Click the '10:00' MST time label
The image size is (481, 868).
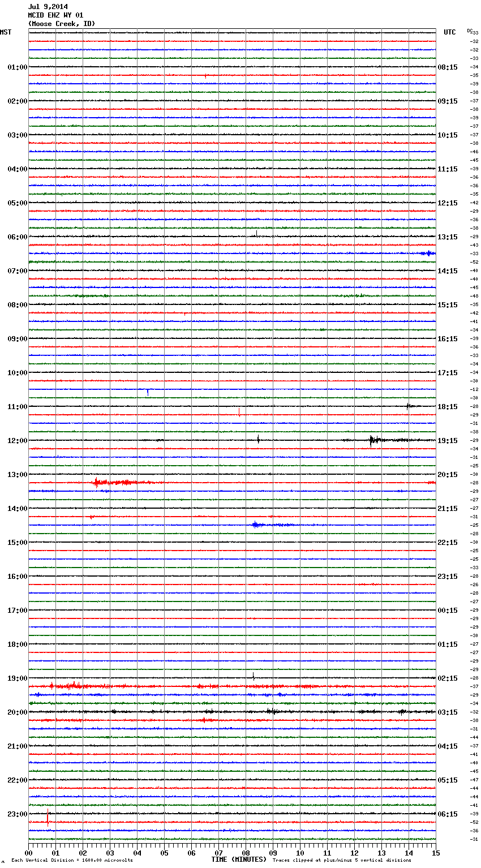tap(18, 373)
